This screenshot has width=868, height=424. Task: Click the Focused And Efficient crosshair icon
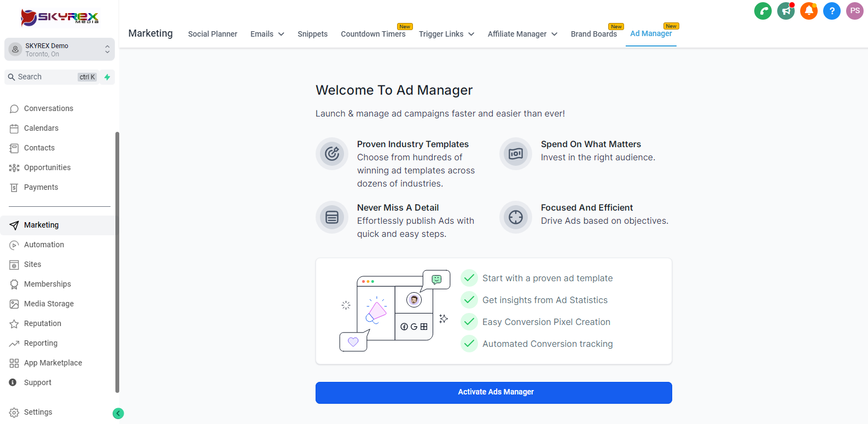pyautogui.click(x=516, y=217)
